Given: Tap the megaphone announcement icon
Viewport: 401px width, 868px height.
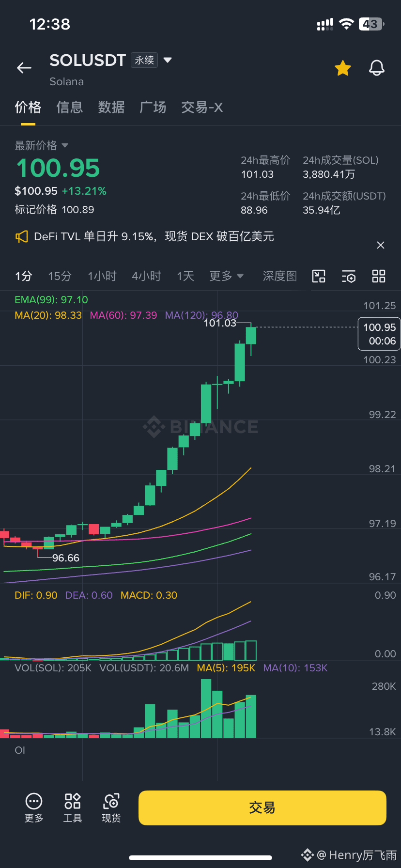Looking at the screenshot, I should tap(22, 237).
